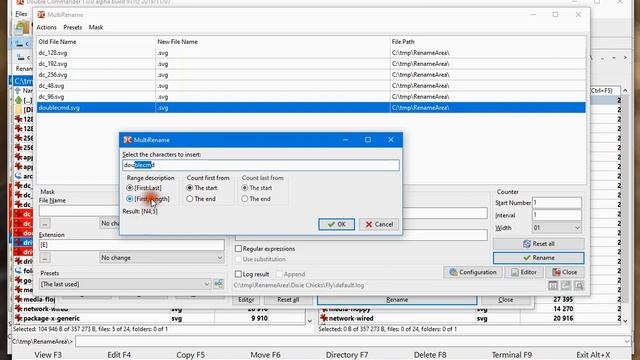Select the dc_48.svg row
Image resolution: width=640 pixels, height=360 pixels.
tap(311, 86)
